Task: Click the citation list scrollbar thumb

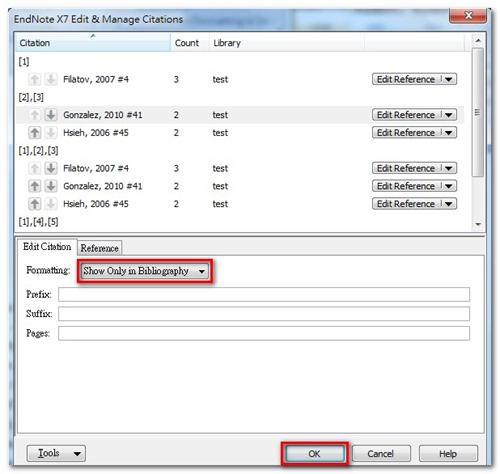Action: 478,112
